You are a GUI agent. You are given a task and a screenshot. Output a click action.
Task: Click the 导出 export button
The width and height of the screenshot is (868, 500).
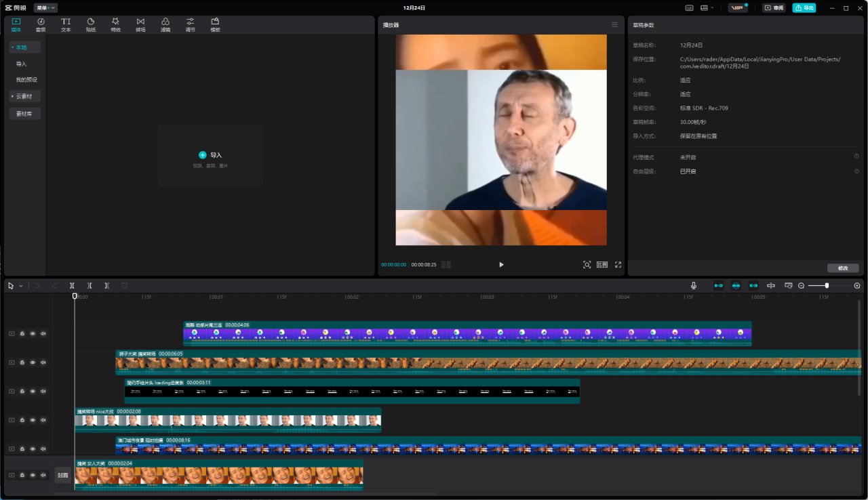tap(804, 8)
